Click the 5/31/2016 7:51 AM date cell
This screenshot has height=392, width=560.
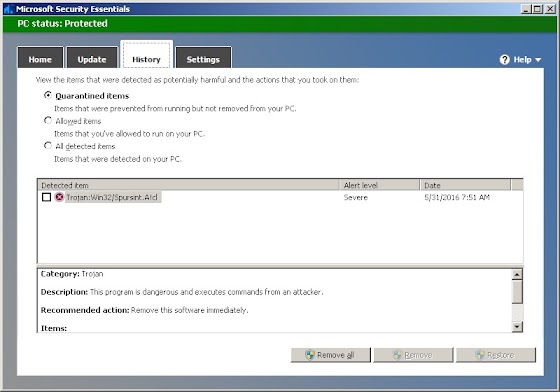click(x=457, y=197)
